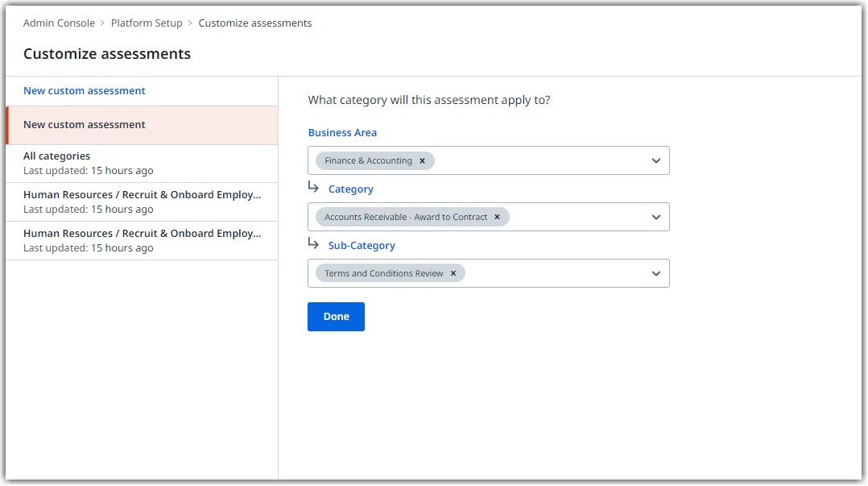The height and width of the screenshot is (486, 868).
Task: Select the first Human Resources assessment entry
Action: point(142,201)
